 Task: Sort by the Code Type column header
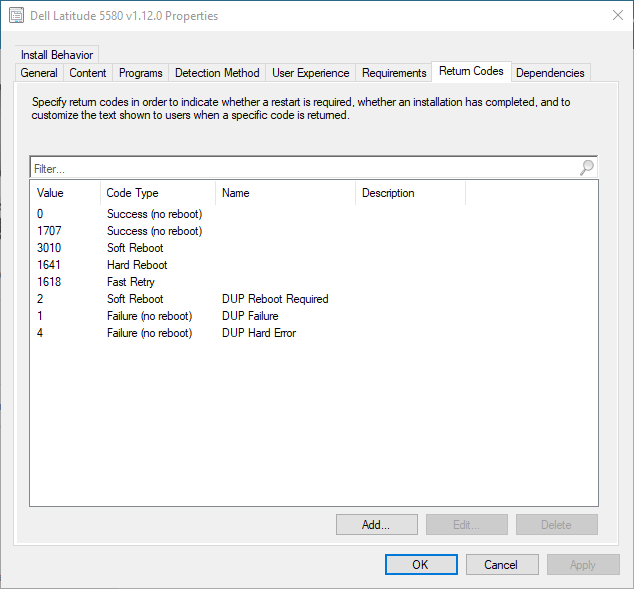[158, 193]
